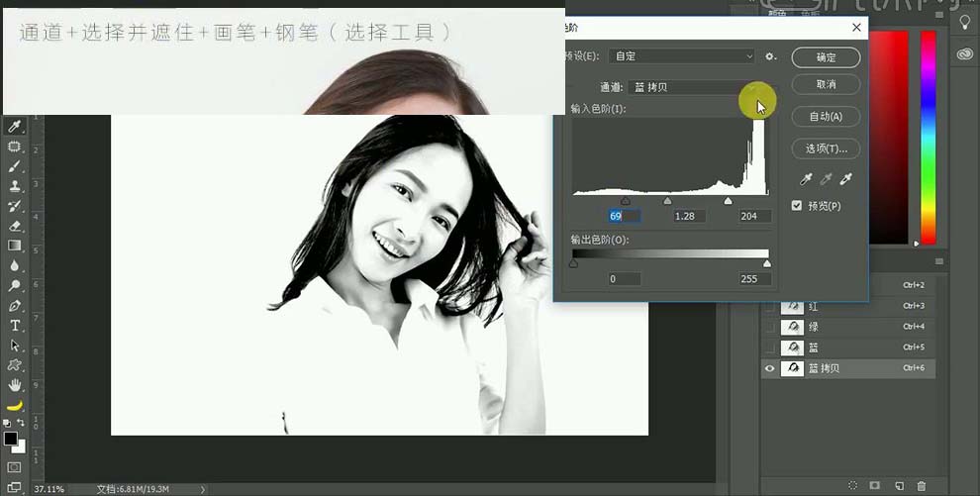The image size is (980, 496).
Task: Close the Levels dialog
Action: [856, 28]
